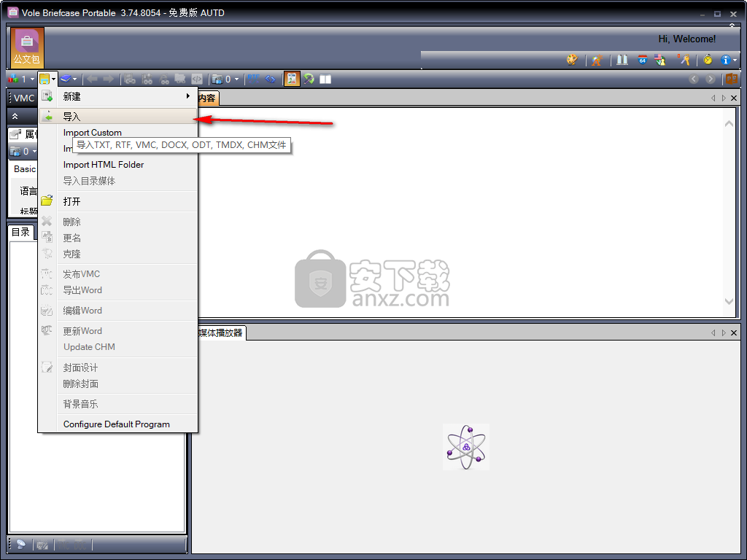
Task: Click content pane scroll up chevron
Action: pos(729,124)
